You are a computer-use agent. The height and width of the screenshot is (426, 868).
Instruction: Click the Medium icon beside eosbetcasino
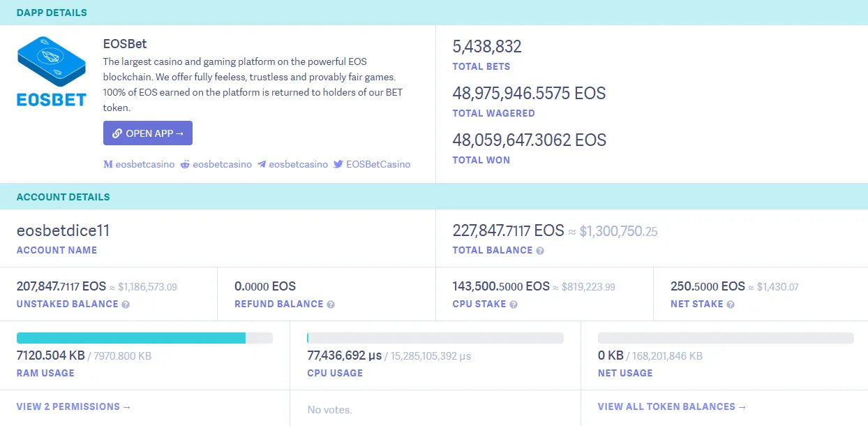click(108, 164)
